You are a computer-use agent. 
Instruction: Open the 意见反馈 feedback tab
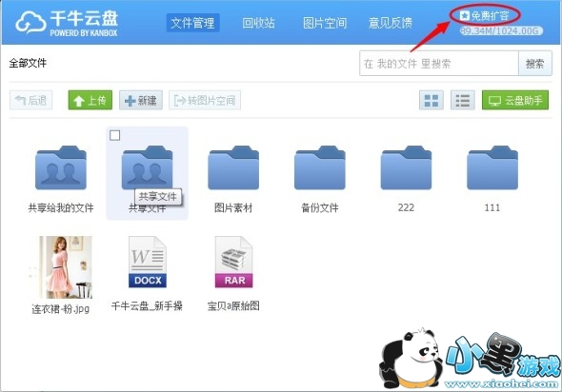(391, 23)
